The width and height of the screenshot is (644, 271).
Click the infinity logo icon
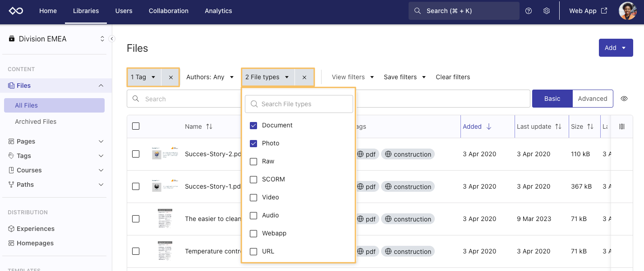(16, 11)
